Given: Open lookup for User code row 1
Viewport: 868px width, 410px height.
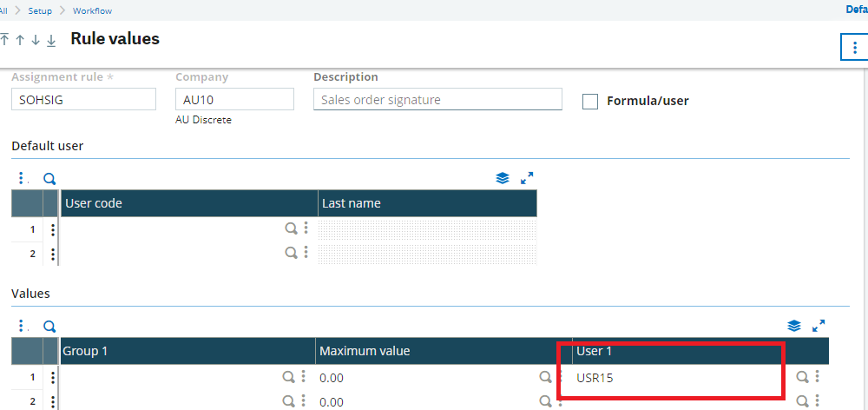Looking at the screenshot, I should click(x=291, y=229).
